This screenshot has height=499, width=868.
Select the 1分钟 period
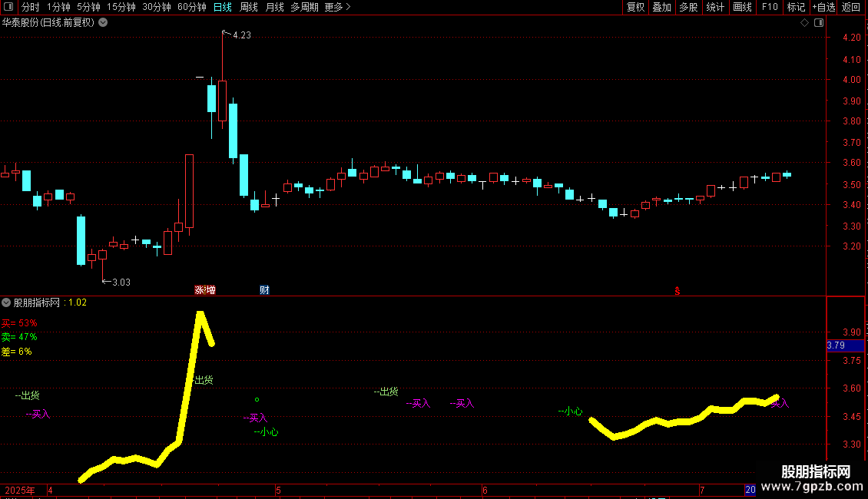pos(58,7)
